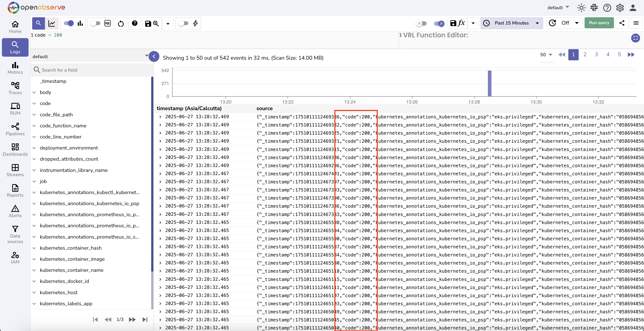Go to results page 3
This screenshot has height=331, width=644.
[596, 55]
